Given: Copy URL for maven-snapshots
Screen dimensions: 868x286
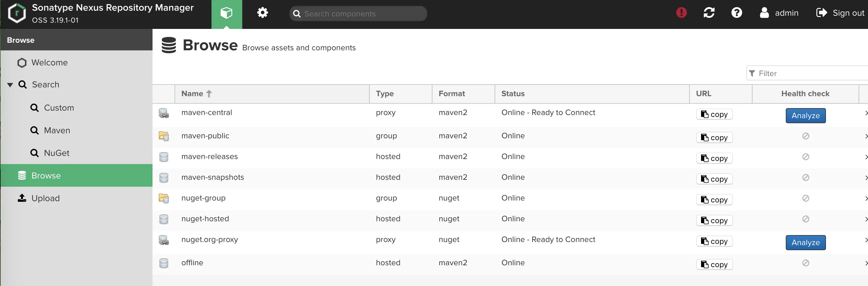Looking at the screenshot, I should 714,179.
